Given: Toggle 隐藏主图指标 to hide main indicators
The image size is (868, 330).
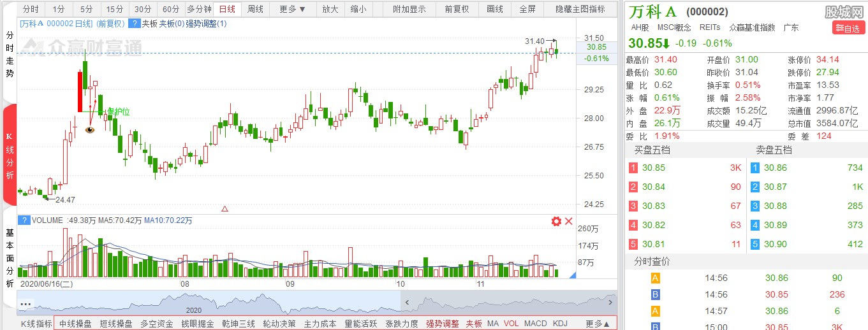Looking at the screenshot, I should pos(580,10).
